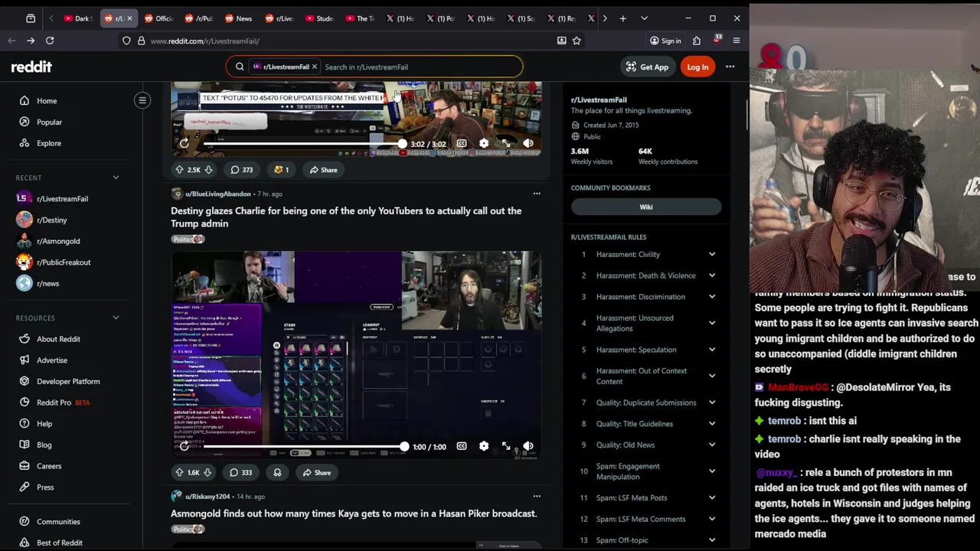This screenshot has width=980, height=551.
Task: Remove r/LivestreamFail search filter chip
Action: pos(314,67)
